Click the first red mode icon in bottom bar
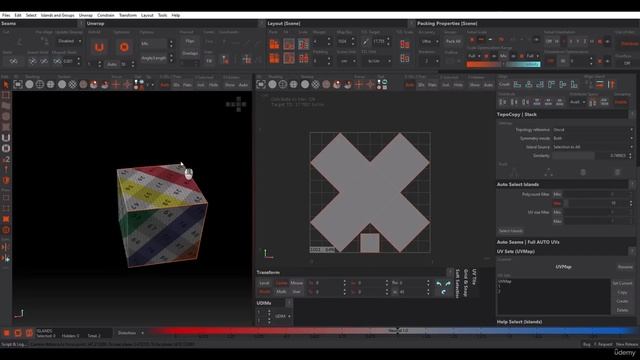The height and width of the screenshot is (360, 640). click(x=6, y=333)
